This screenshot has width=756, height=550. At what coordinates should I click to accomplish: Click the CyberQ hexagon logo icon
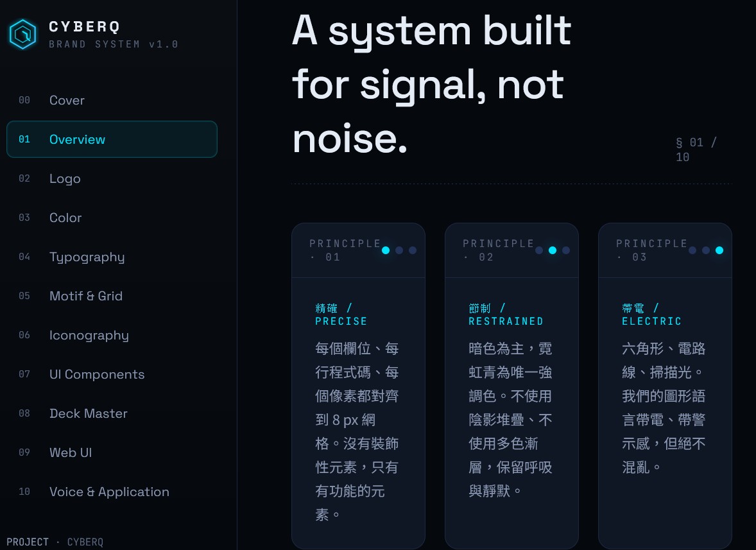[23, 34]
